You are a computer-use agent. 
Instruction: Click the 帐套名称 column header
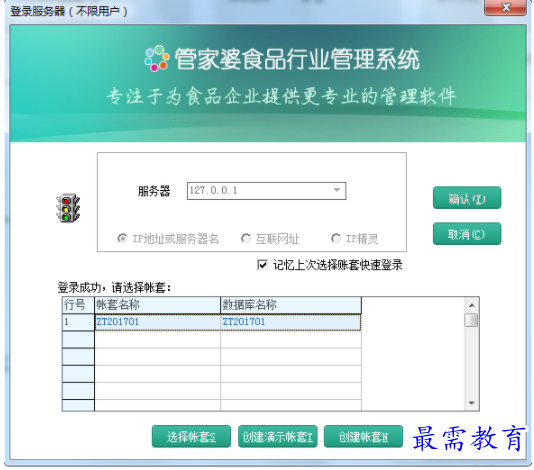pyautogui.click(x=157, y=305)
